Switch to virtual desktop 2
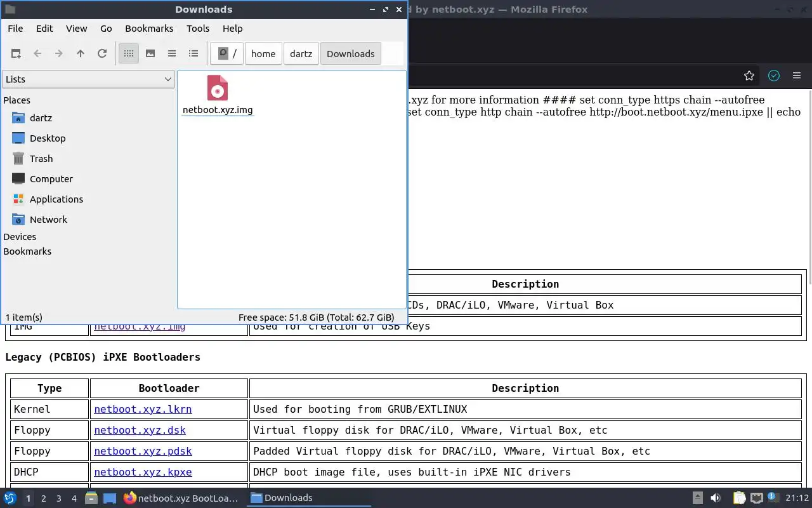Screen dimensions: 812x508 click(43, 498)
